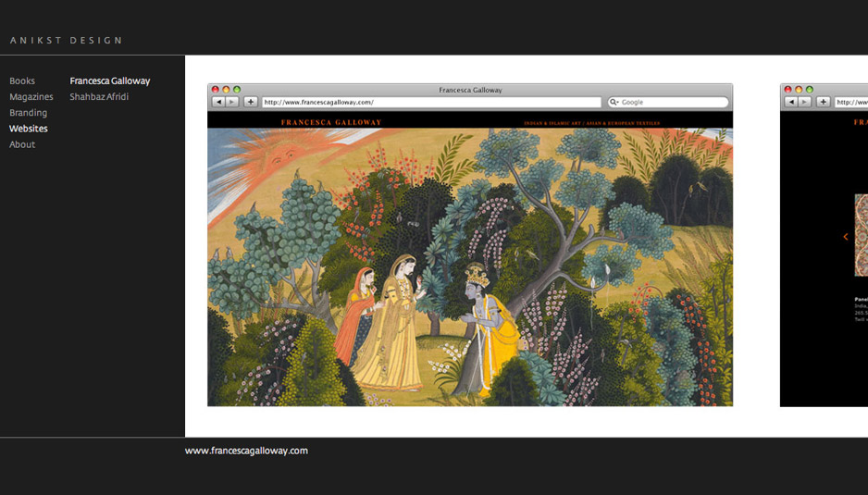Click forward arrow in second browser window

coord(805,102)
